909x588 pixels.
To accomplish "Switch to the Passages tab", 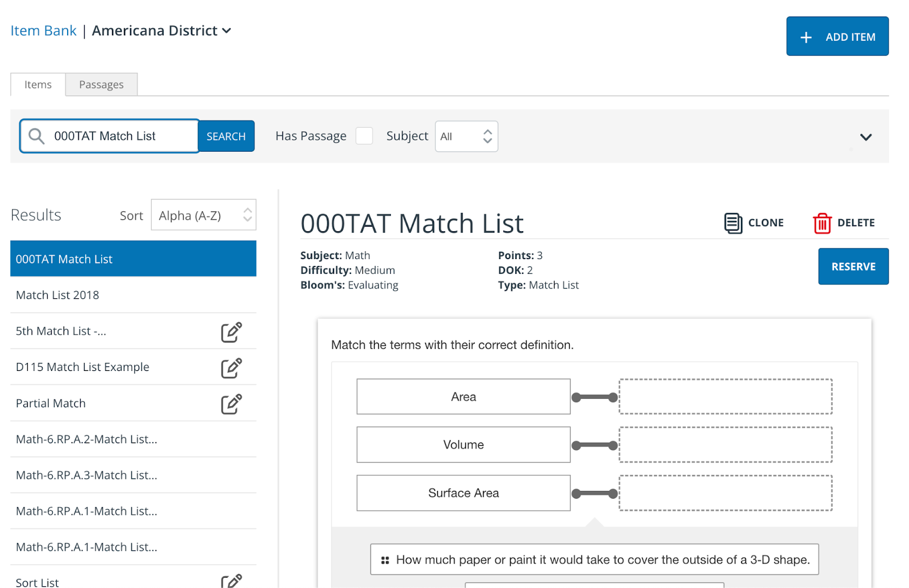I will coord(101,85).
